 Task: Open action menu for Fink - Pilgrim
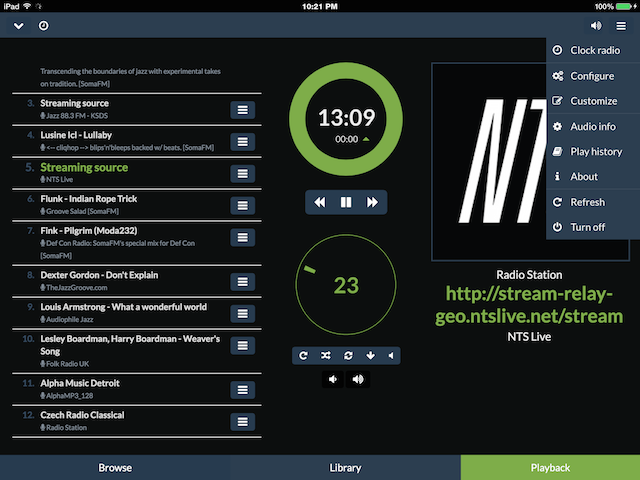coord(242,237)
